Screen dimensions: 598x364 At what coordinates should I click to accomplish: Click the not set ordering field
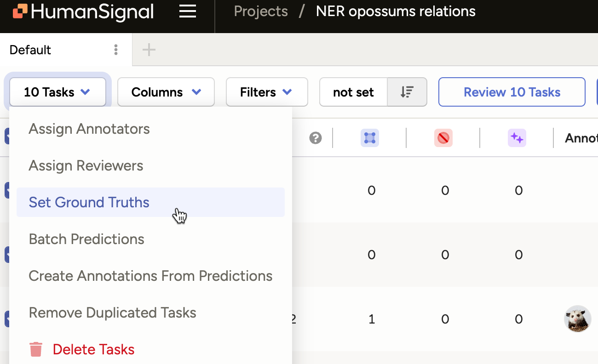point(353,92)
